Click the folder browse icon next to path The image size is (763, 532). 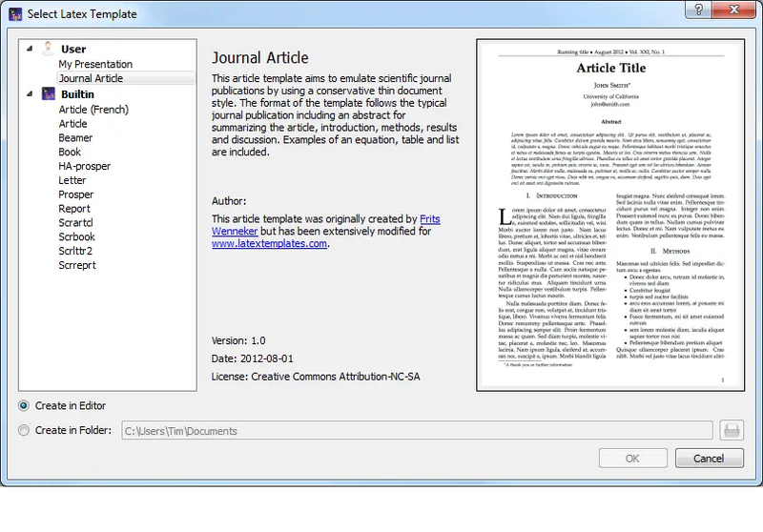[732, 430]
